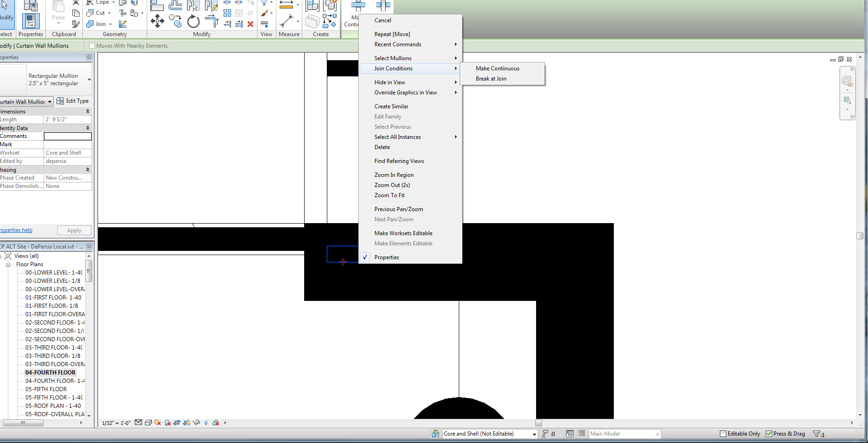Open the Rectangular Mullion type selector dropdown
The height and width of the screenshot is (443, 868).
[89, 80]
